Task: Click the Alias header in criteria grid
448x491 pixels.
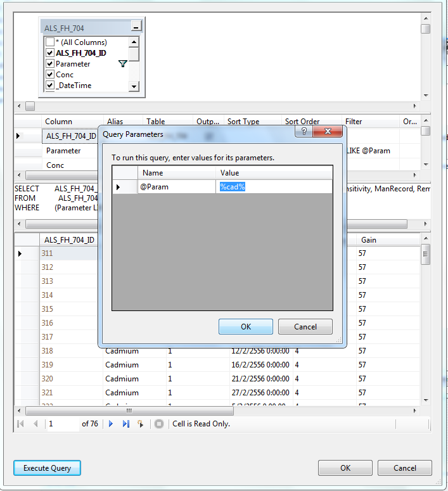Action: click(x=123, y=122)
